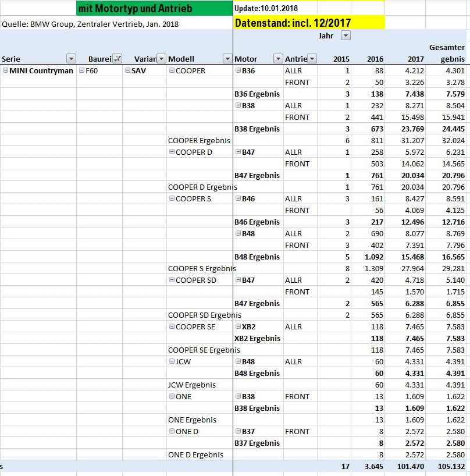Collapse the F60 group
470x476 pixels.
pos(81,70)
